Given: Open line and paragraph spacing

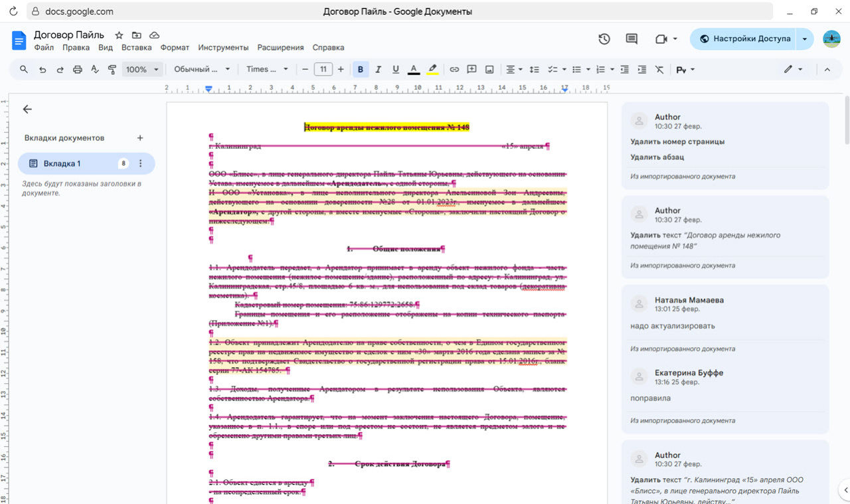Looking at the screenshot, I should (534, 69).
